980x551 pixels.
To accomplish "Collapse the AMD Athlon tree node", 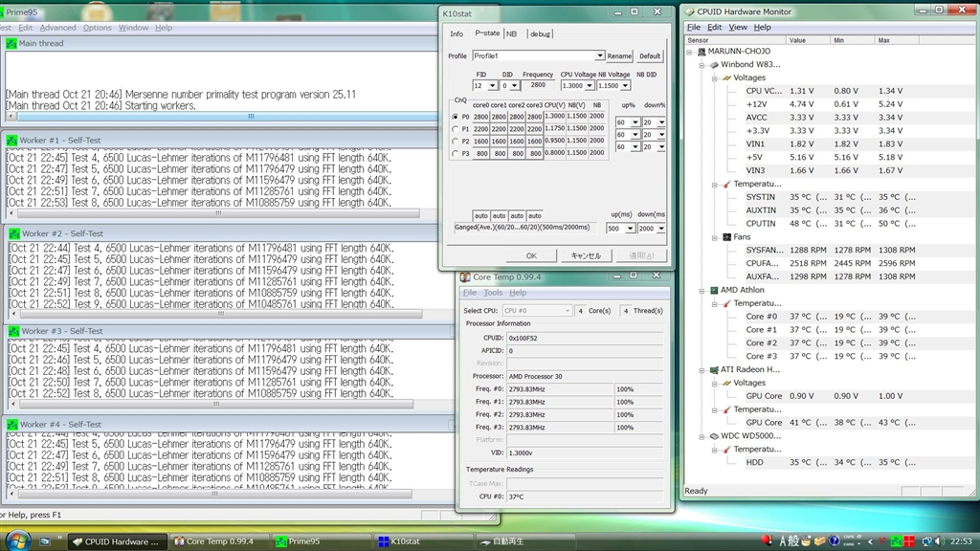I will coord(702,291).
